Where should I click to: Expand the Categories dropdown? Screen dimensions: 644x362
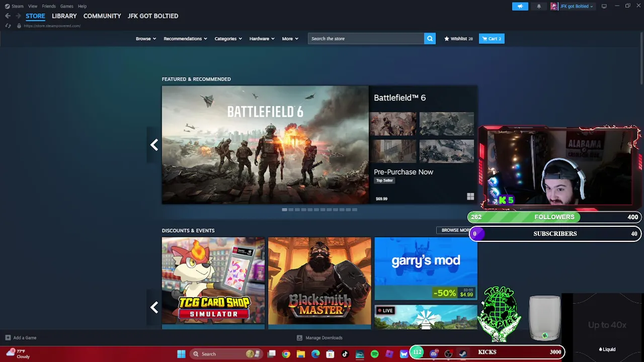pyautogui.click(x=228, y=39)
